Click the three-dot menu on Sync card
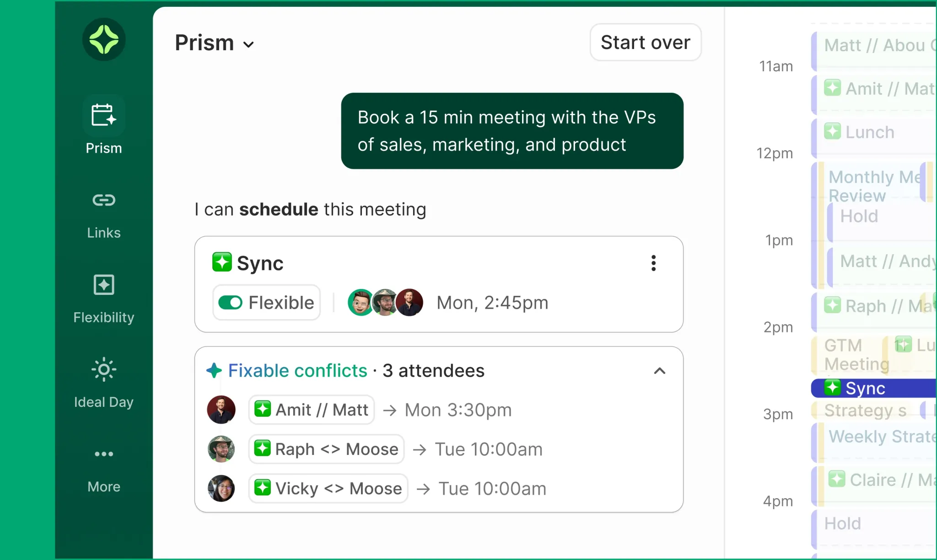The width and height of the screenshot is (937, 560). (653, 263)
